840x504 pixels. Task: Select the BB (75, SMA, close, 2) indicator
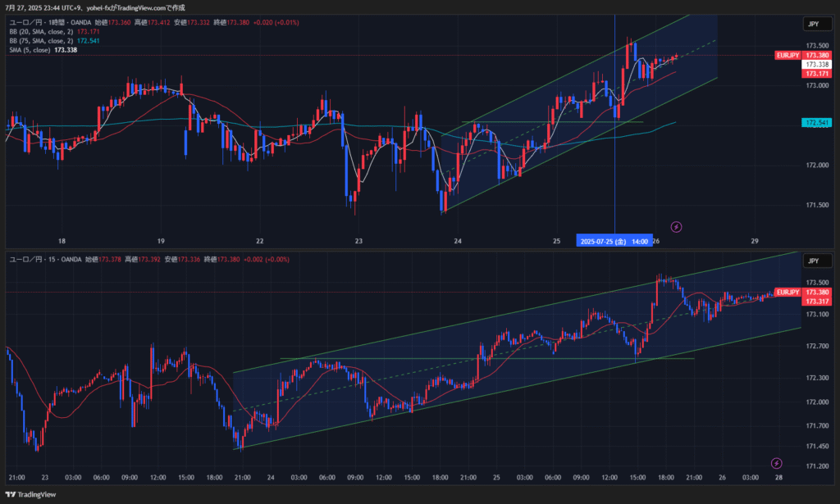click(40, 41)
